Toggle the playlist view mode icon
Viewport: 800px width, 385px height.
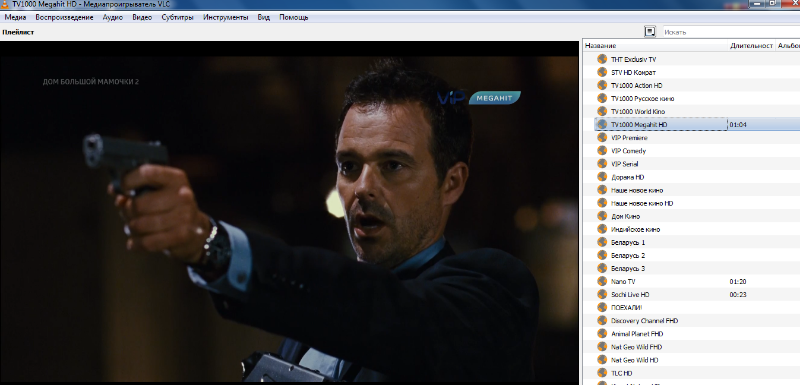[x=649, y=32]
